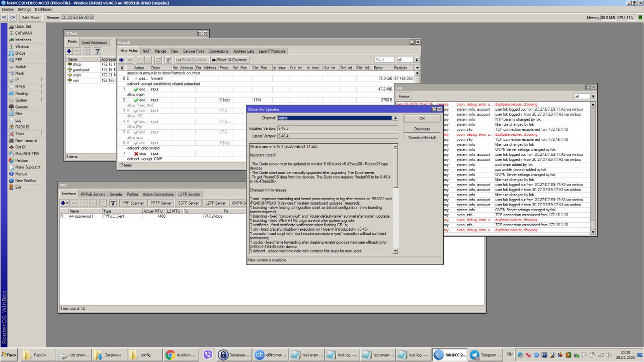Image resolution: width=644 pixels, height=362 pixels.
Task: Click L2TP Server button in PPP
Action: tap(215, 203)
